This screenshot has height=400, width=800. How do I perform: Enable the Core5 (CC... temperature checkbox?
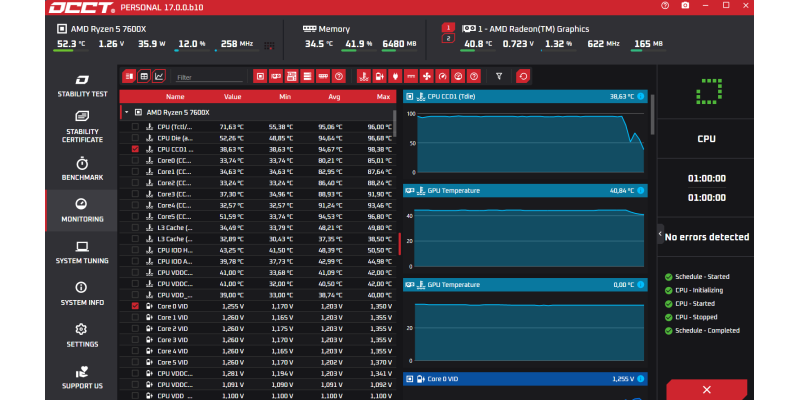pyautogui.click(x=135, y=216)
